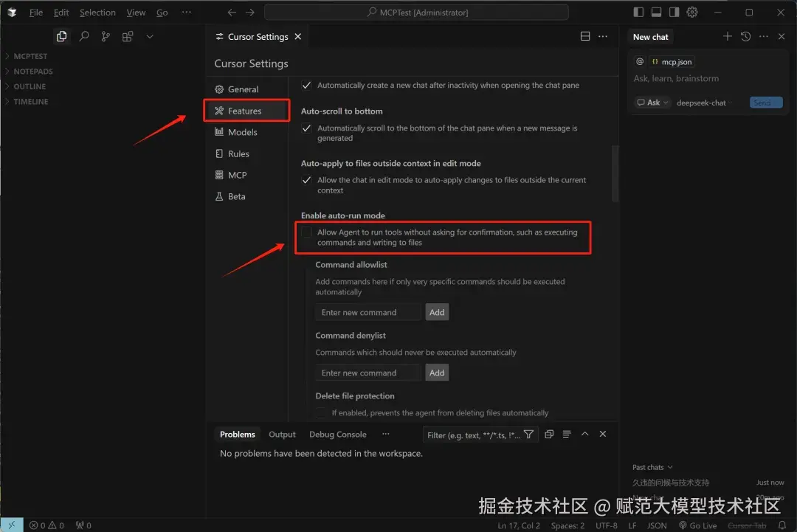
Task: Focus the allowlist new command field
Action: [x=368, y=312]
